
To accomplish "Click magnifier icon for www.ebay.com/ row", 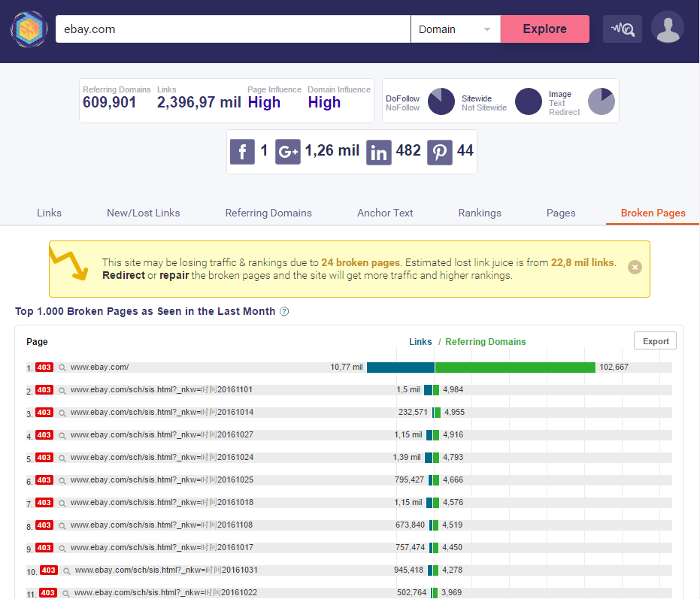I will pyautogui.click(x=62, y=368).
